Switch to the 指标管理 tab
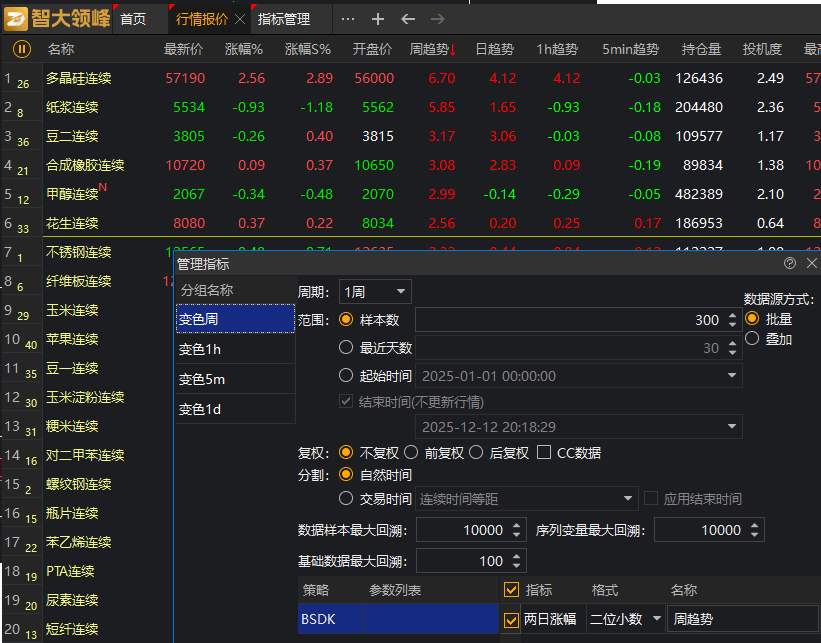This screenshot has width=821, height=643. 283,19
